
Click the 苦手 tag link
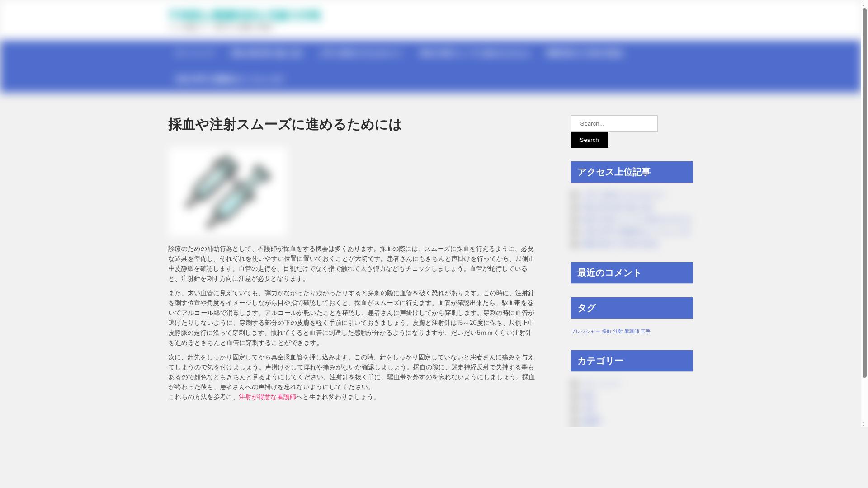645,331
